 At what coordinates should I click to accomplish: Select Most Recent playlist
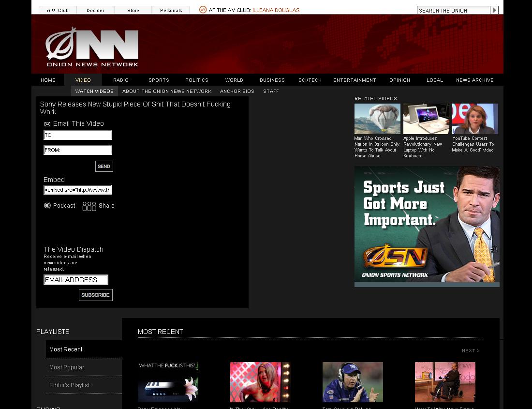66,349
